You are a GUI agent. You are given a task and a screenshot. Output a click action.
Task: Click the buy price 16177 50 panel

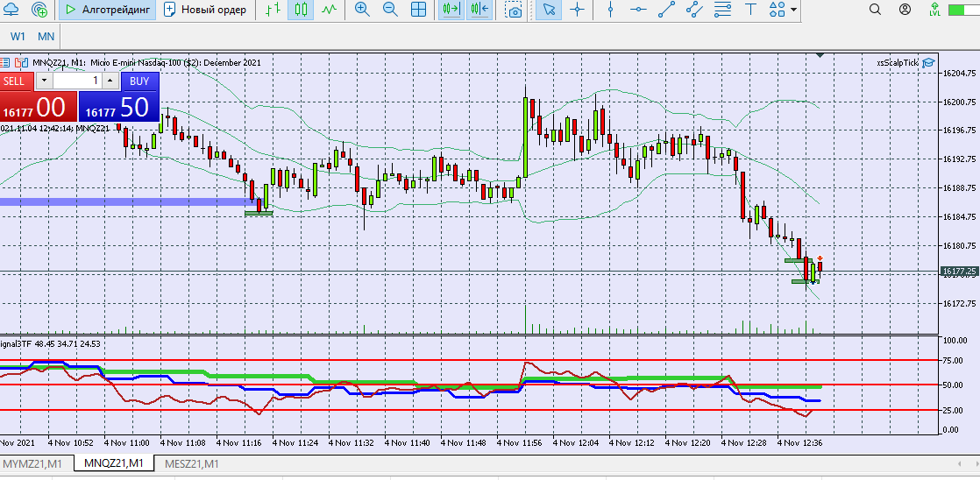pos(118,107)
